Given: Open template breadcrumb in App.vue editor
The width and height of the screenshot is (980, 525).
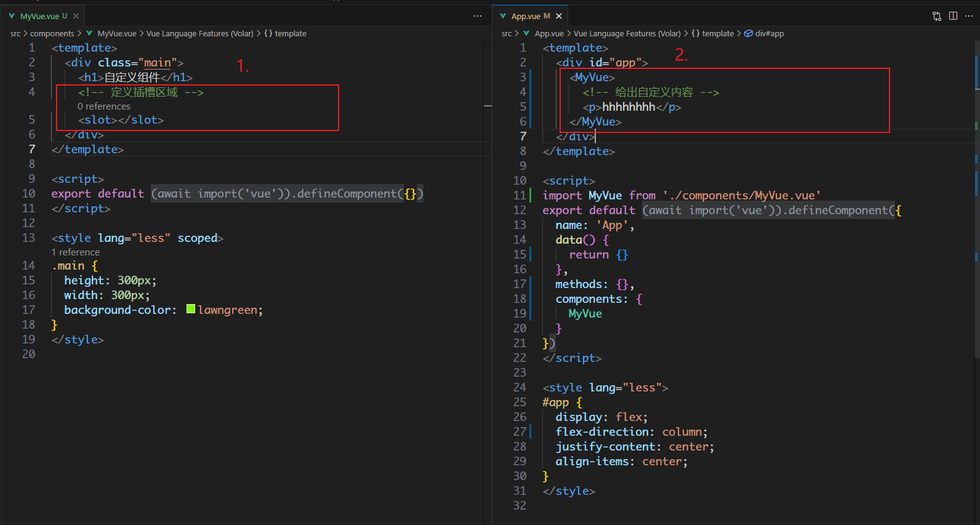Looking at the screenshot, I should pos(718,33).
